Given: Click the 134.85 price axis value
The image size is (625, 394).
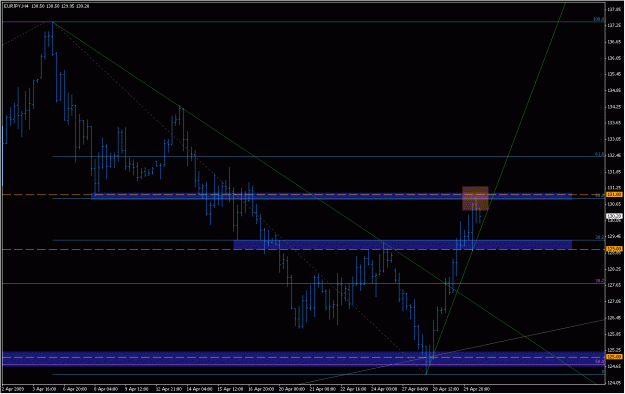Looking at the screenshot, I should point(614,91).
